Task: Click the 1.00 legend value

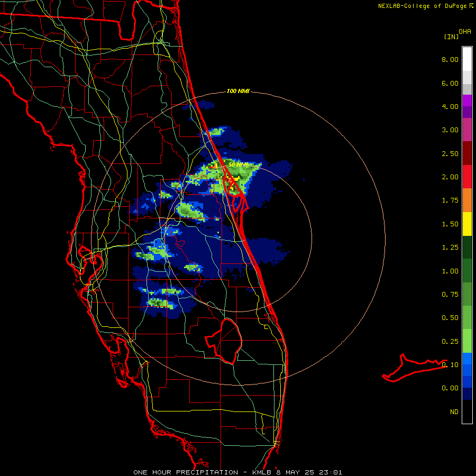Action: (x=450, y=271)
